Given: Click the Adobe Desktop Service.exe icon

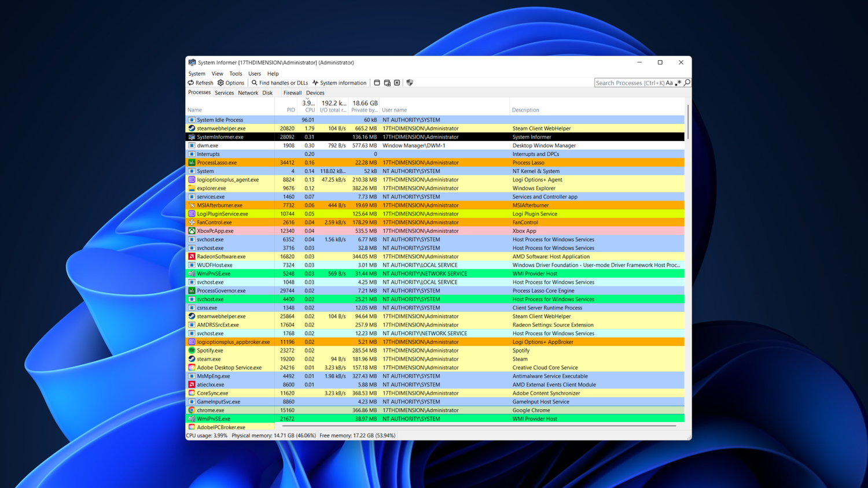Looking at the screenshot, I should point(192,367).
